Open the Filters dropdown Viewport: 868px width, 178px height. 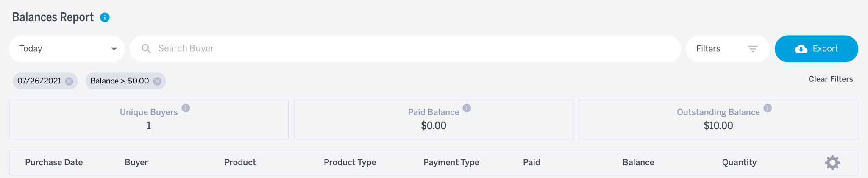coord(728,49)
